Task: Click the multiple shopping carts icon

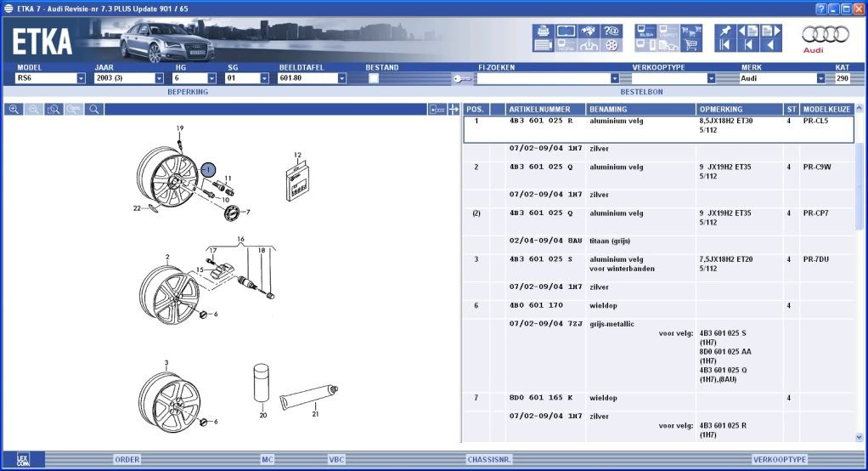Action: (690, 31)
